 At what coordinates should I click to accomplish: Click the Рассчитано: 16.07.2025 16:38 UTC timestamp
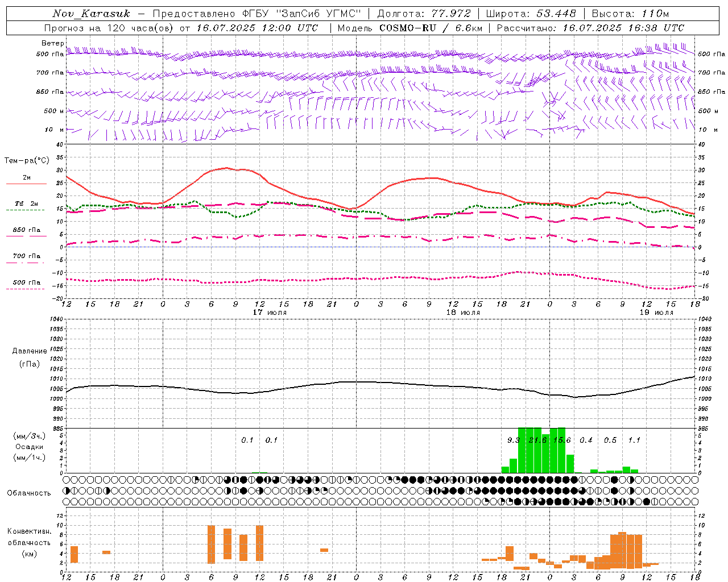click(590, 28)
